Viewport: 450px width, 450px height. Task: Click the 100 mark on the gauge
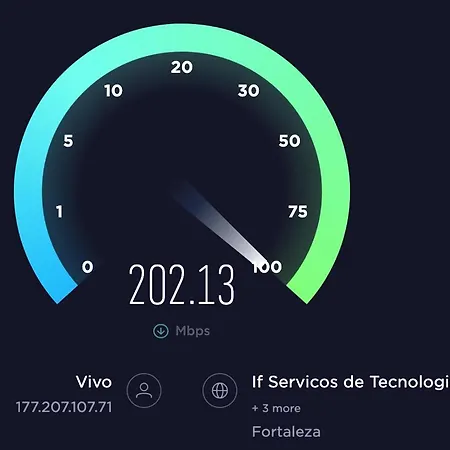tap(267, 267)
